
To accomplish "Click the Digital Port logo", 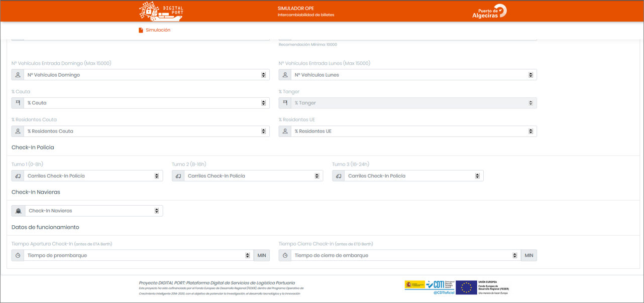I will (161, 11).
